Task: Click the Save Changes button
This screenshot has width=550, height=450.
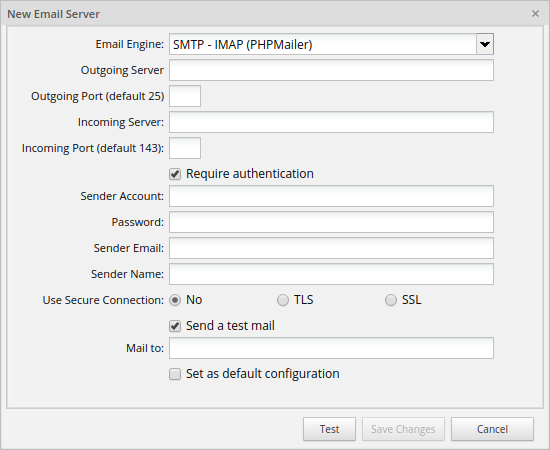Action: (403, 429)
